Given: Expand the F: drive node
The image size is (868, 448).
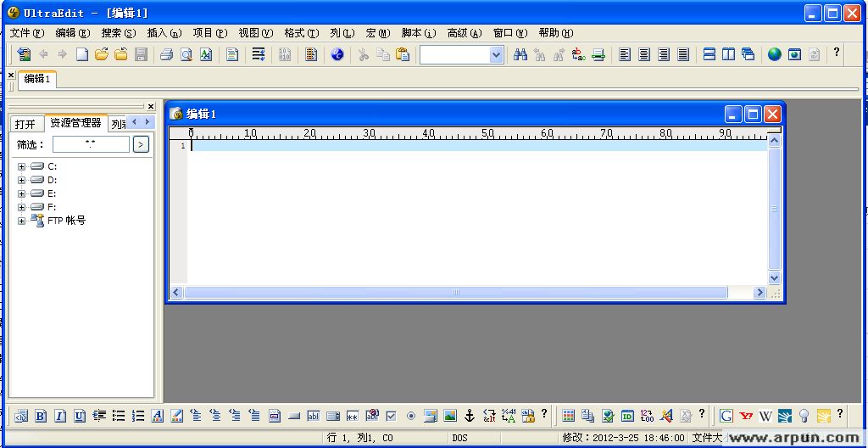Looking at the screenshot, I should coord(21,207).
